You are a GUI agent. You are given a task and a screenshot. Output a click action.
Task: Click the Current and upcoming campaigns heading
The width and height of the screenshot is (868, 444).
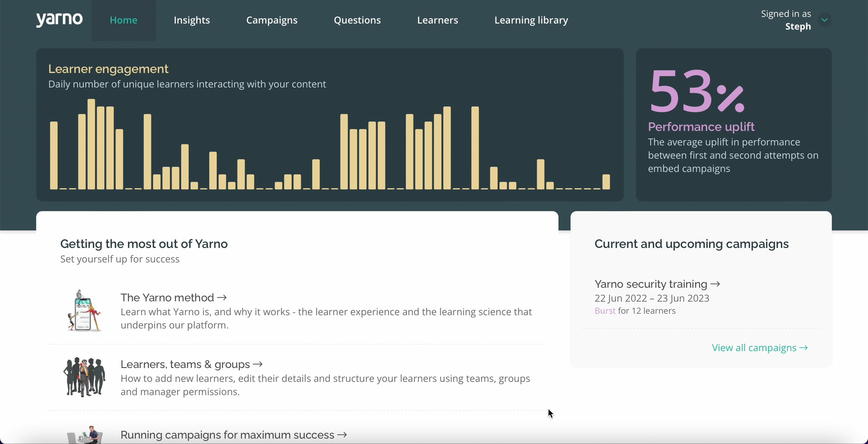pos(692,244)
